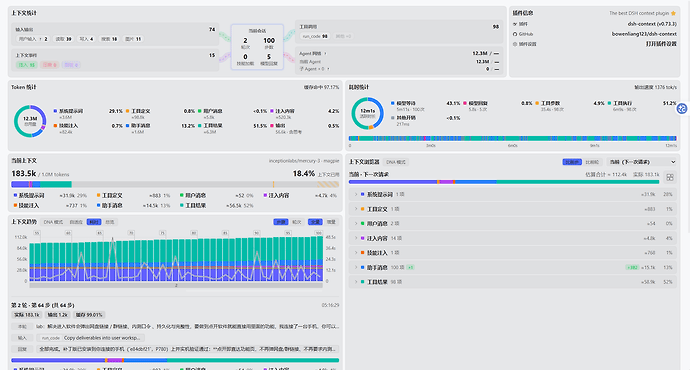Click the 183.5k context usage progress bar

pos(175,184)
